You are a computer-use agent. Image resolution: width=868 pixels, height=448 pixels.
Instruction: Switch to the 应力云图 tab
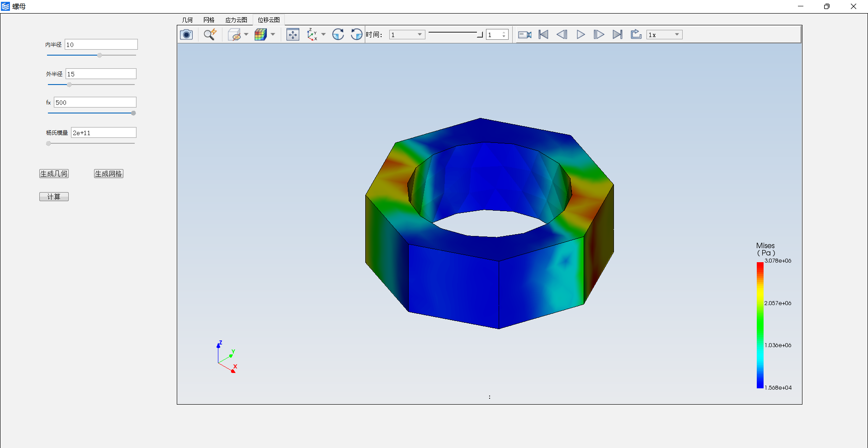click(236, 20)
